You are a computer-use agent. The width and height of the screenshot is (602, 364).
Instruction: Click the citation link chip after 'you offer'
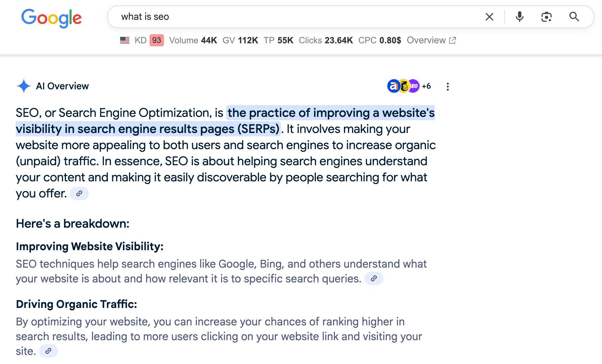[79, 193]
